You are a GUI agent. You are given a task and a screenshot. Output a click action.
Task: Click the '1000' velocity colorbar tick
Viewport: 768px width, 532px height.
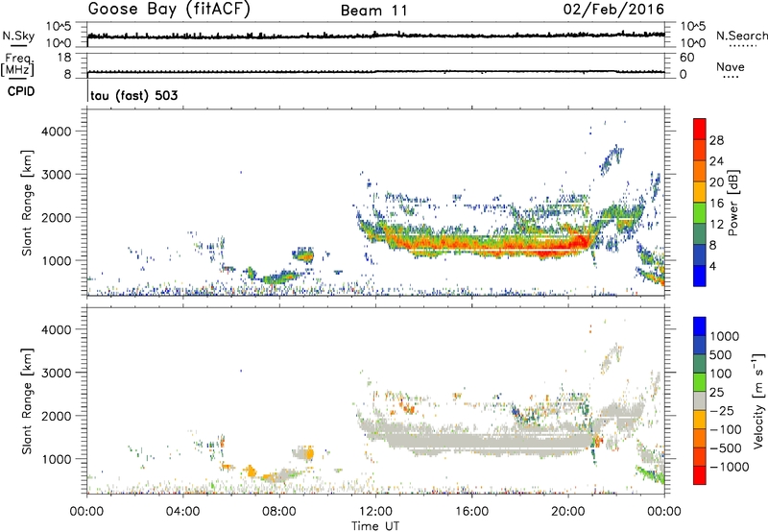725,336
